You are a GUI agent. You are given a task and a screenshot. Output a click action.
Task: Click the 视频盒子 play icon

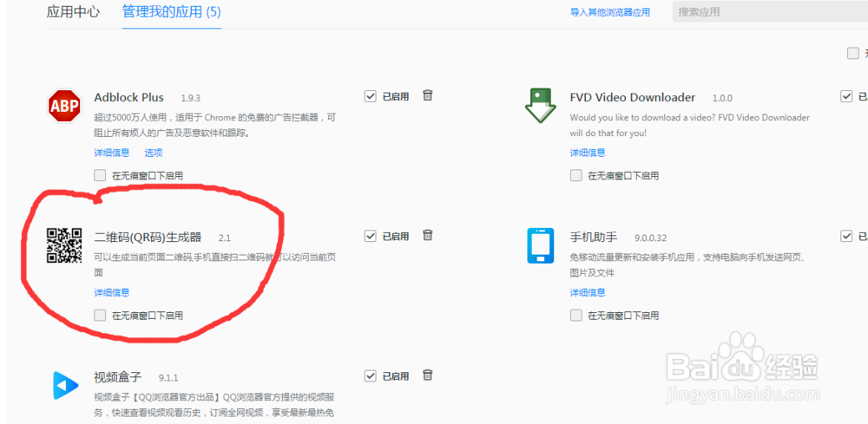click(65, 385)
